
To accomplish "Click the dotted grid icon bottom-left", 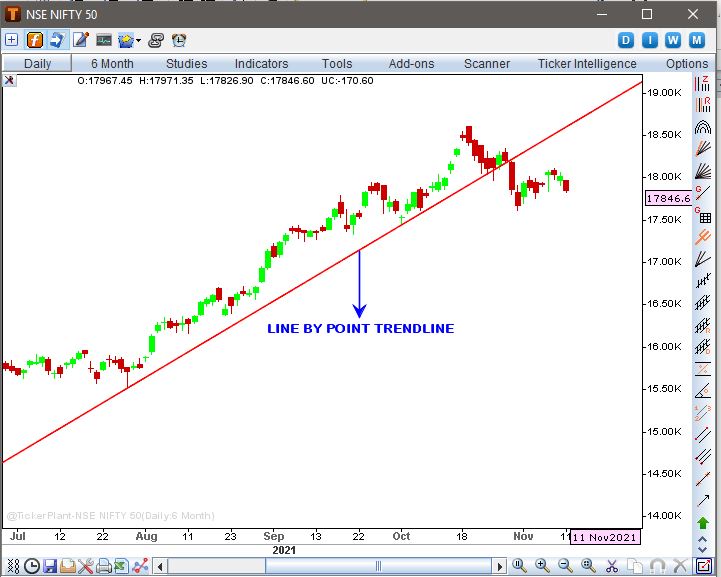I will (13, 566).
